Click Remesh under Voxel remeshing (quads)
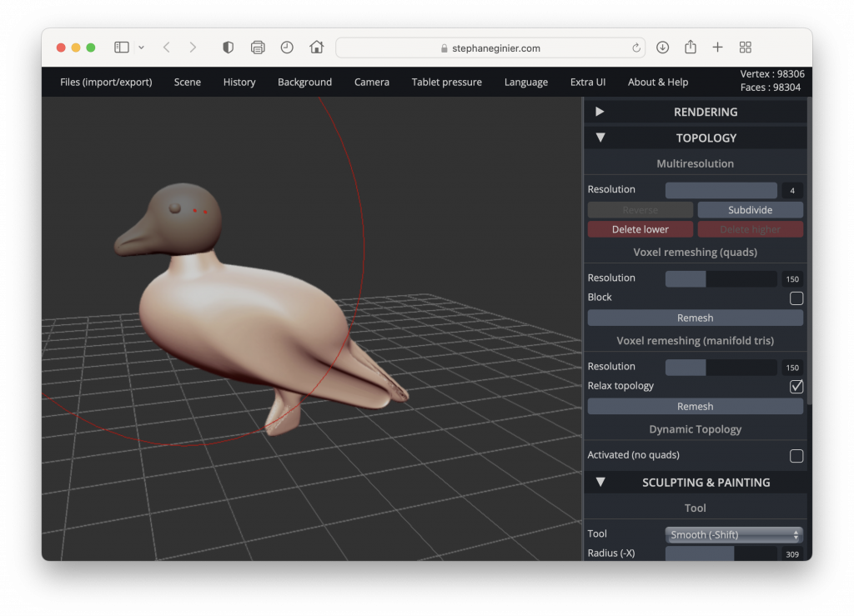Image resolution: width=854 pixels, height=616 pixels. (x=695, y=318)
